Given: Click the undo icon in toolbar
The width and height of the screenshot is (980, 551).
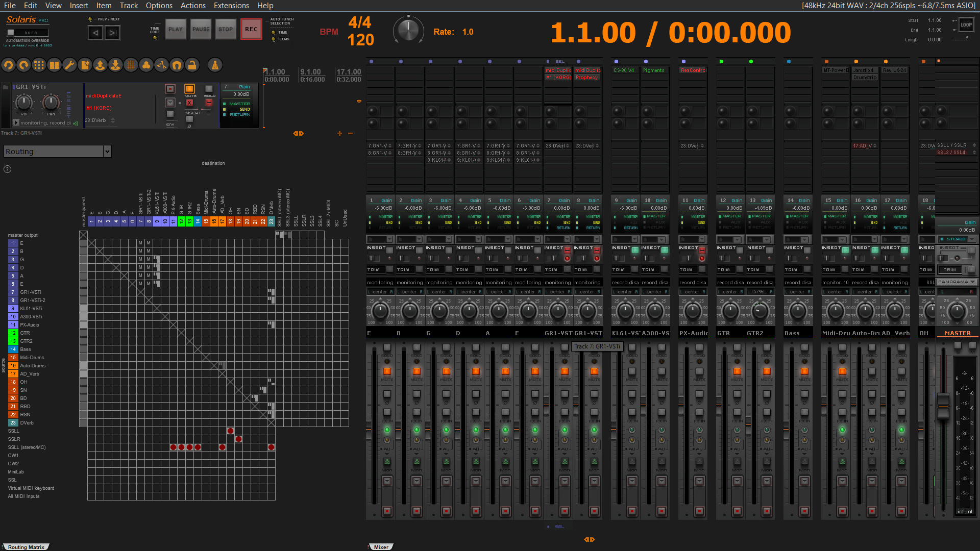Looking at the screenshot, I should pyautogui.click(x=8, y=65).
